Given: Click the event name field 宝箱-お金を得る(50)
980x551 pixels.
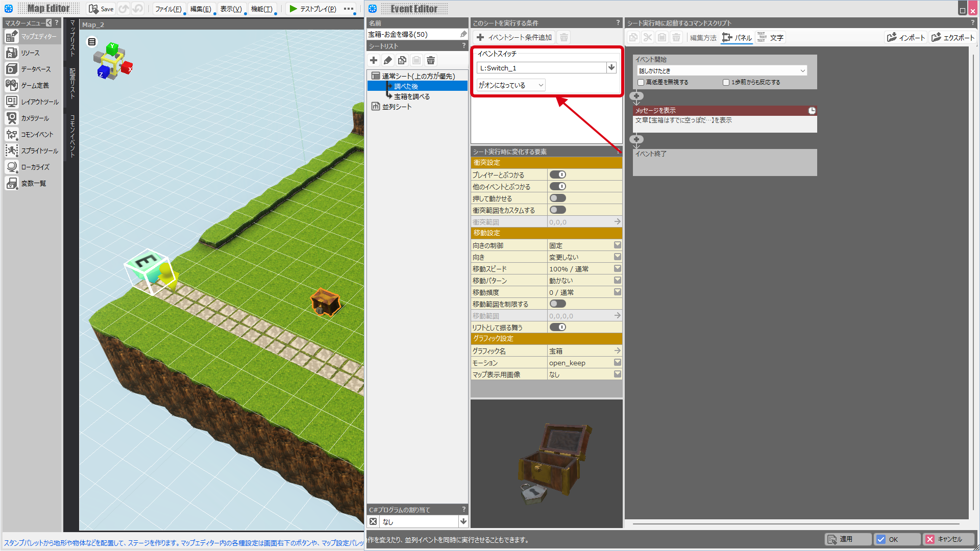Looking at the screenshot, I should click(x=412, y=34).
